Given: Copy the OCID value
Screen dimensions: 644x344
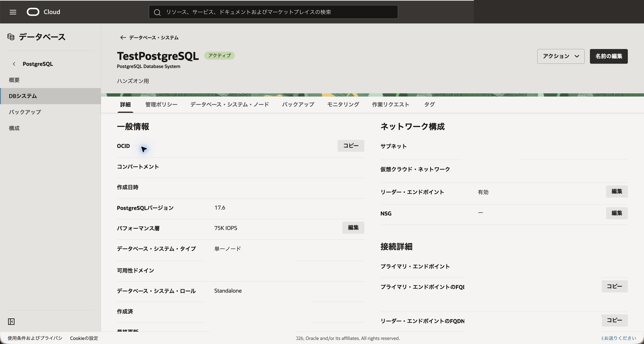Looking at the screenshot, I should 351,146.
